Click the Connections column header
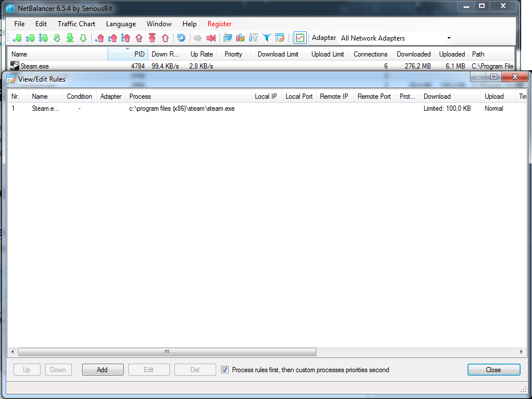Viewport: 532px width, 399px height. [x=369, y=54]
